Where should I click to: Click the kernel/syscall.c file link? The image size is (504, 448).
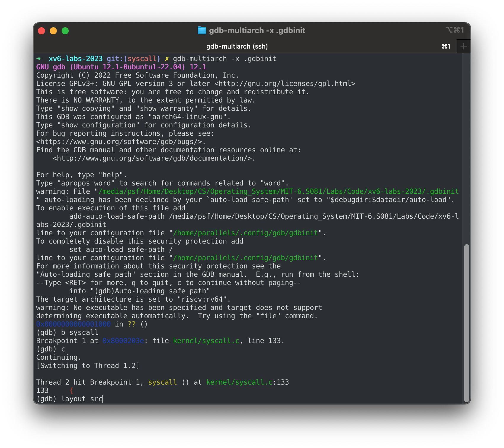207,340
